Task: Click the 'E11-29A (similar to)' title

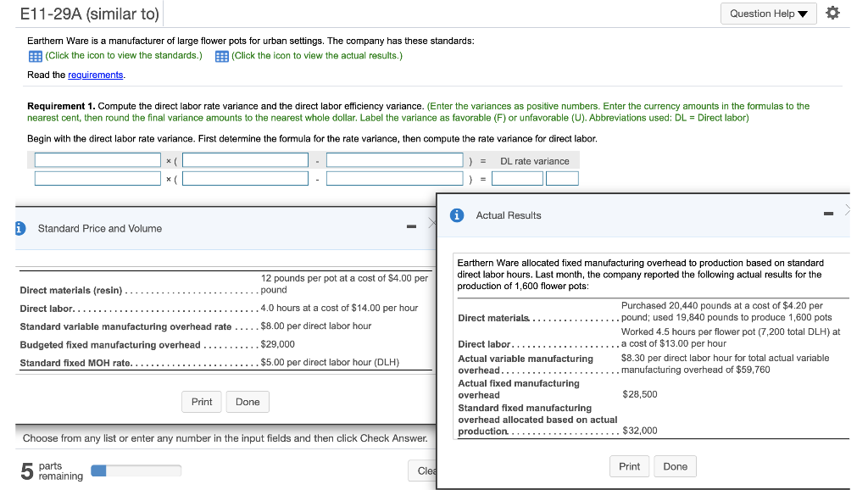Action: 90,14
